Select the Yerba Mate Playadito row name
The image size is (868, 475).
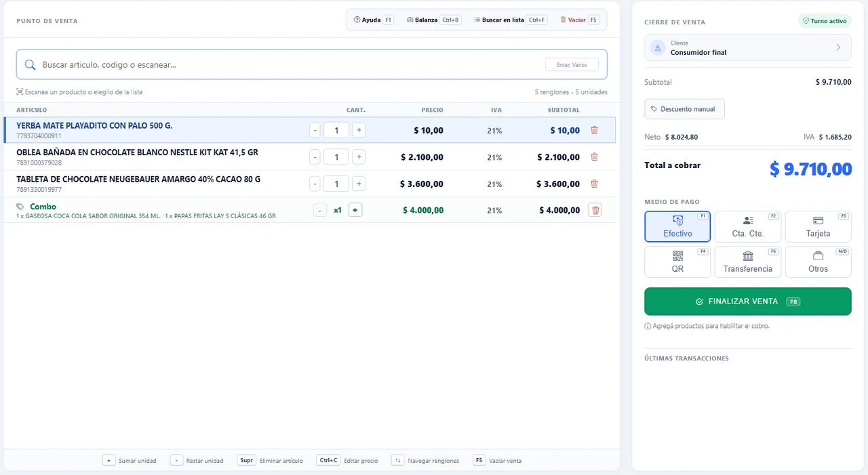pos(94,125)
